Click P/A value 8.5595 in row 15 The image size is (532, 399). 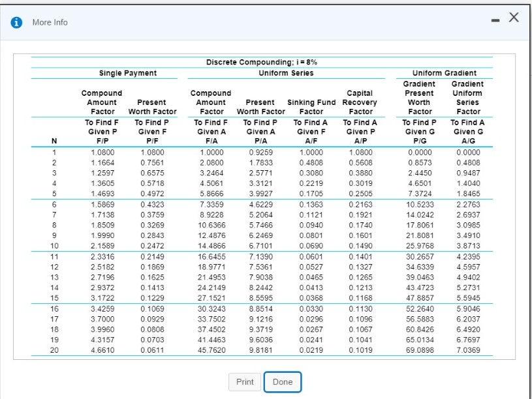coord(260,298)
